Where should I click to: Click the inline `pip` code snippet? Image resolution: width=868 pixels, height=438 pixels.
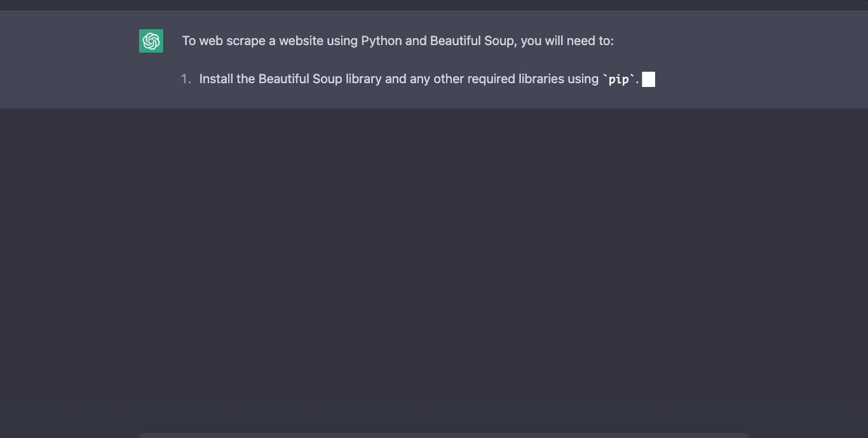[619, 79]
